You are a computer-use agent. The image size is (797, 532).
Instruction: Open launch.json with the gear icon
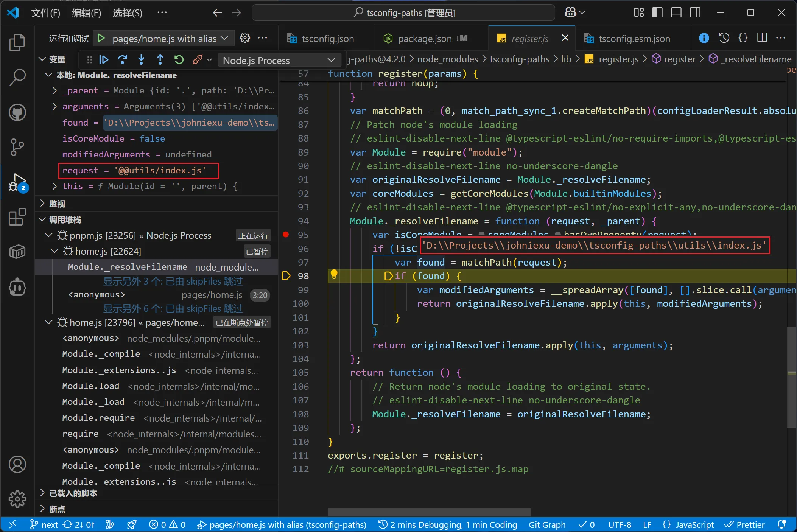pyautogui.click(x=245, y=38)
